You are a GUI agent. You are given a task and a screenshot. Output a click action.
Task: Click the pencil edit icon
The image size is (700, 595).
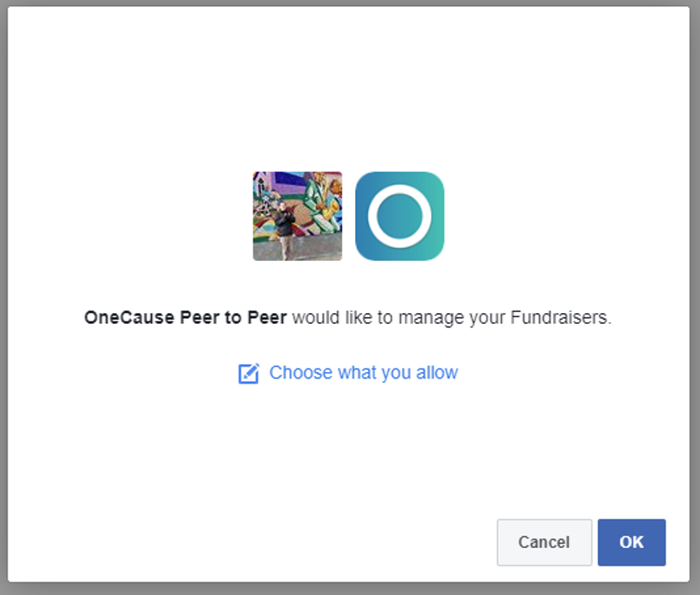click(x=248, y=373)
